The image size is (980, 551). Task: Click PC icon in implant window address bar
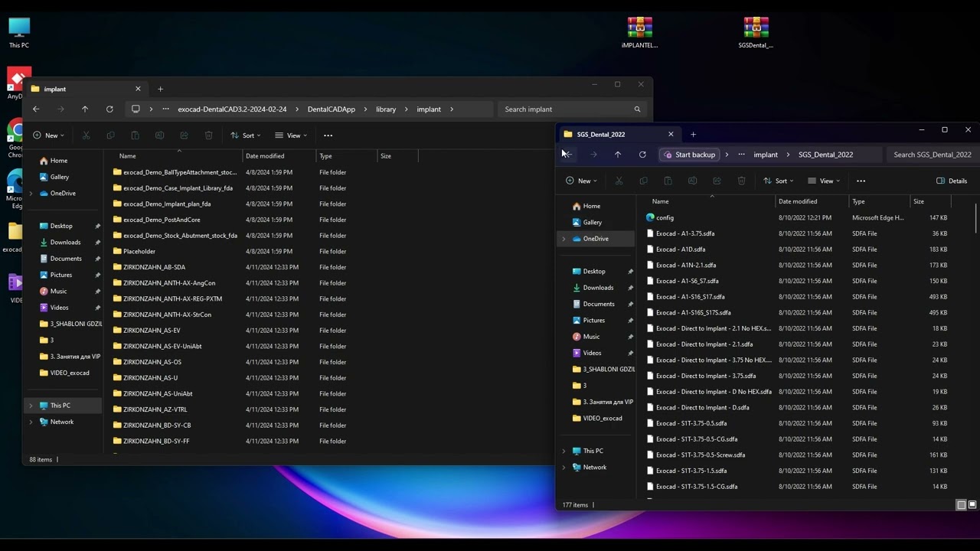coord(136,109)
